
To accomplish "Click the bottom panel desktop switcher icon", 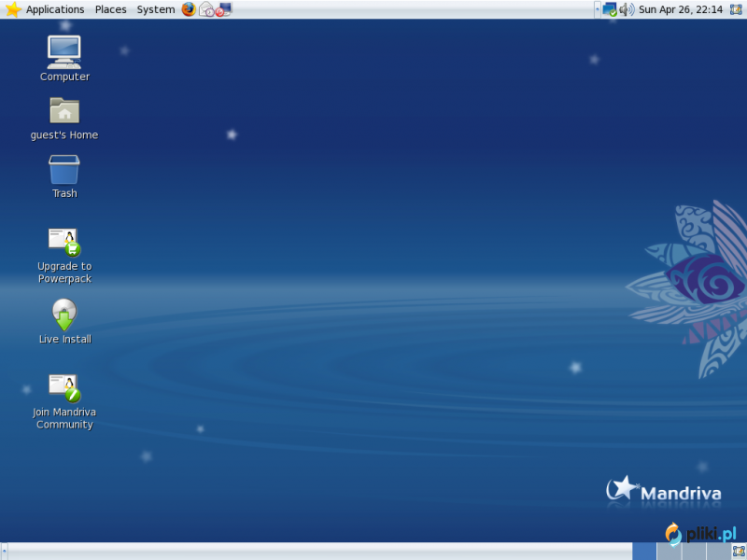I will tap(739, 552).
